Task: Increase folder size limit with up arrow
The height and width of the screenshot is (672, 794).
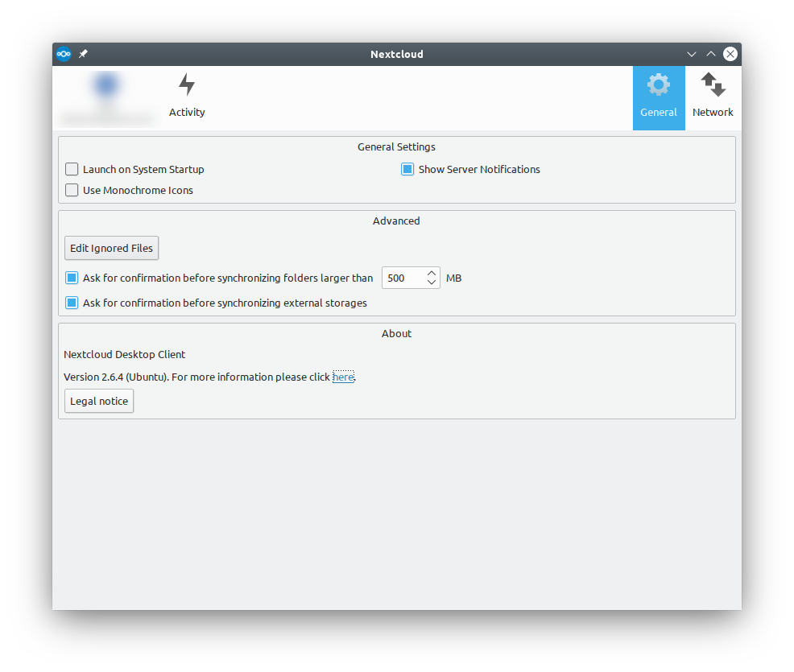Action: 432,273
